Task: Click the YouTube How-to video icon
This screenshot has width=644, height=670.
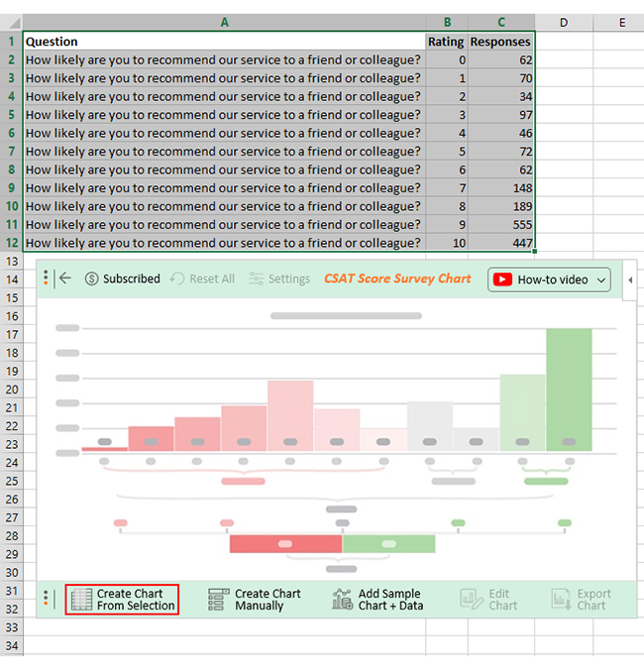Action: click(502, 279)
